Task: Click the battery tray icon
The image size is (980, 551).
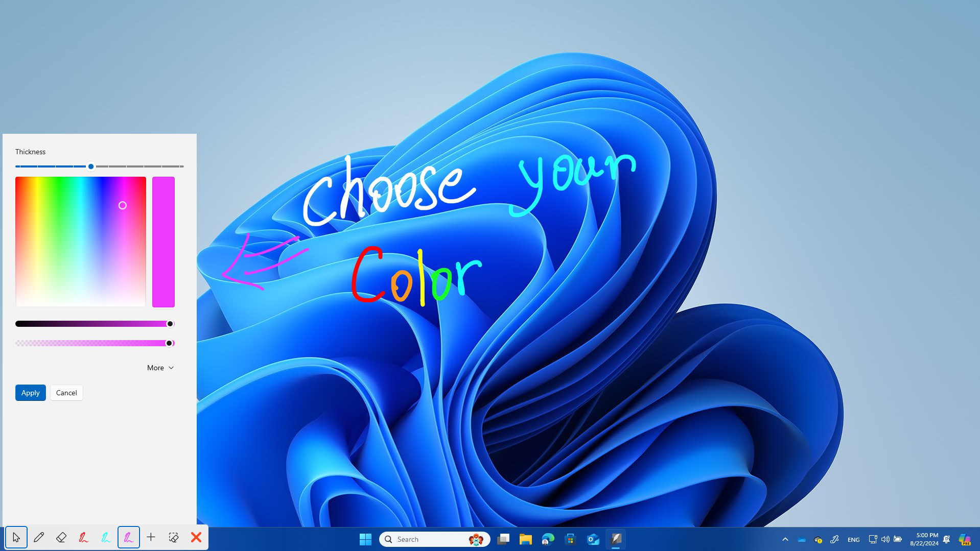Action: [x=898, y=539]
